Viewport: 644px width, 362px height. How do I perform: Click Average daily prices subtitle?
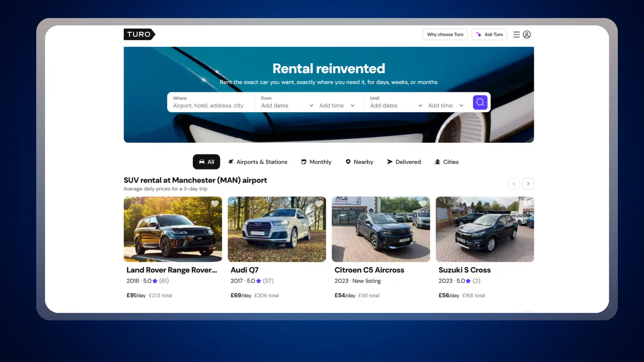[165, 189]
